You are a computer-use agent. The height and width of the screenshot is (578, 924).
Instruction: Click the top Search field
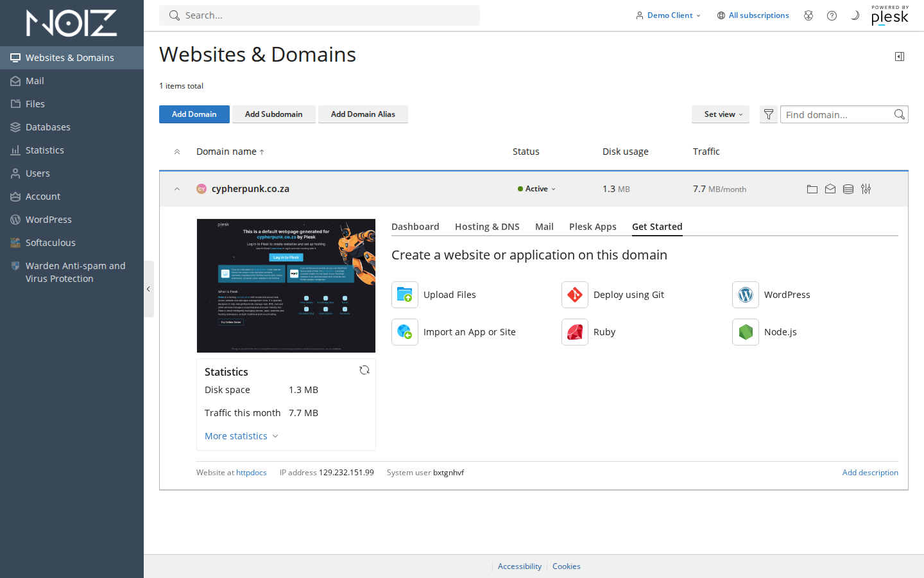tap(320, 15)
